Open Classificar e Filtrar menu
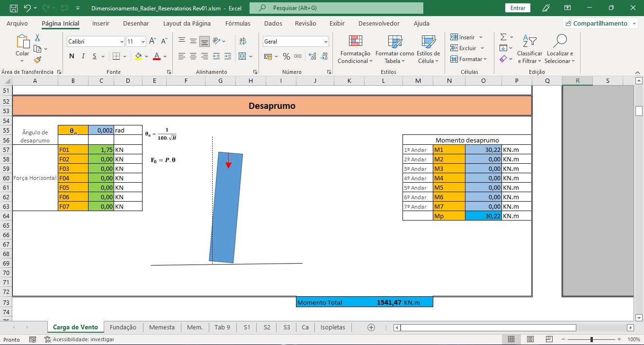 pyautogui.click(x=530, y=49)
